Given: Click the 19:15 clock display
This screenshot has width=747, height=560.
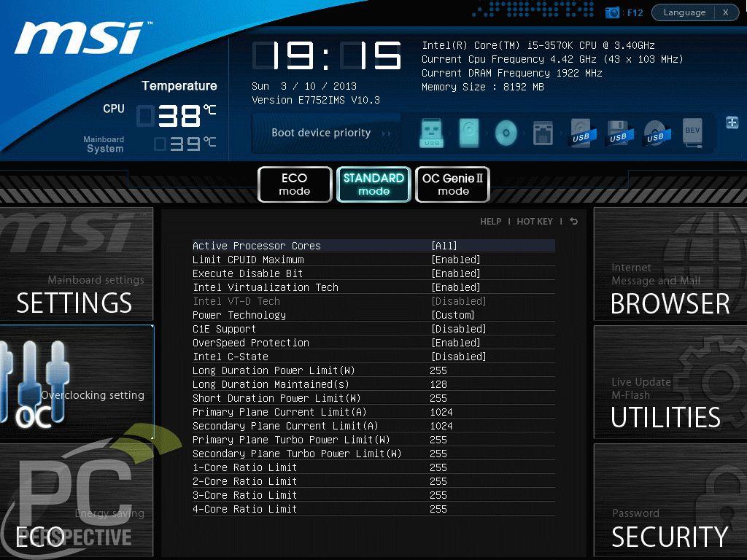Looking at the screenshot, I should (x=327, y=55).
